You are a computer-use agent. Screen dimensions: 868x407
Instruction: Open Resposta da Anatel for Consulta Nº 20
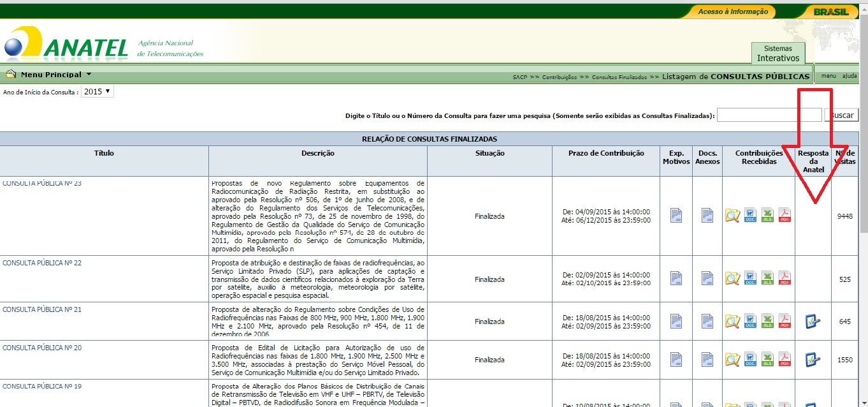pyautogui.click(x=813, y=359)
